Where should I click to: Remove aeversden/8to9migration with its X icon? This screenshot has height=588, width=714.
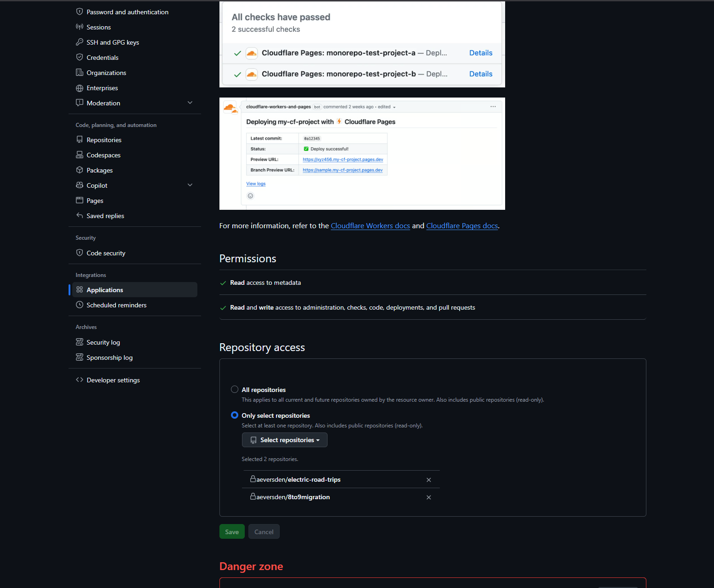point(429,497)
